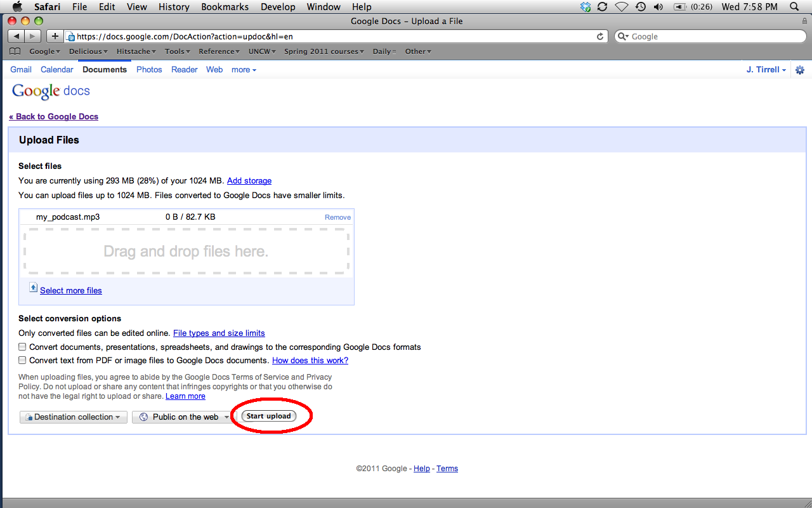Image resolution: width=812 pixels, height=508 pixels.
Task: Open the Google bookmarks folder
Action: coord(44,51)
